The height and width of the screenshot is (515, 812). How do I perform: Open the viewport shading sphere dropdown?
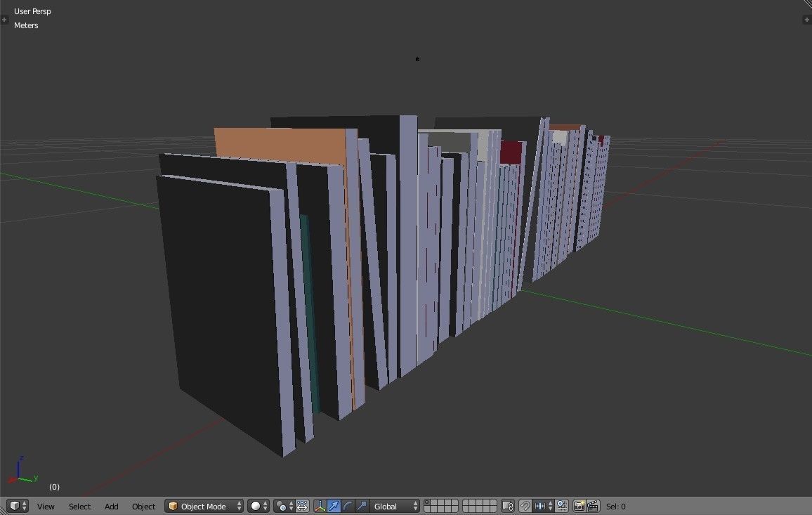point(258,506)
